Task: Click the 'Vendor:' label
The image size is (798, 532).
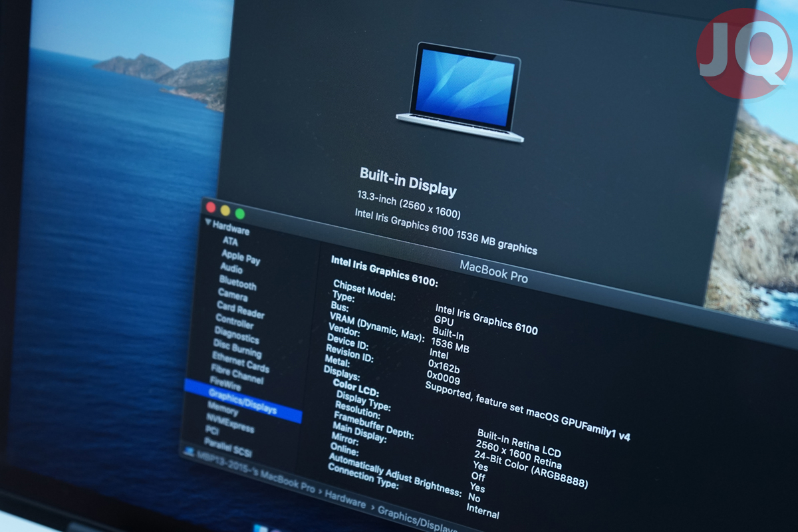Action: tap(343, 329)
